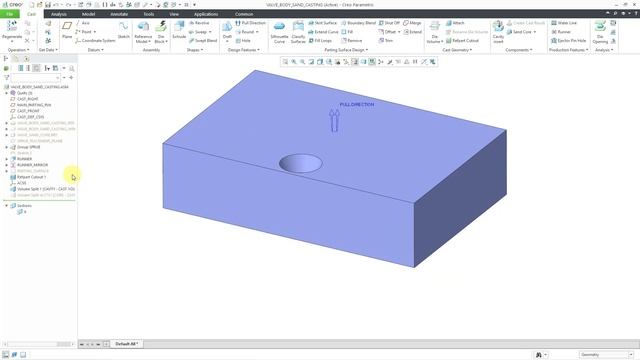Expand the Cast Geometry group menu
This screenshot has height=360, width=640.
pyautogui.click(x=457, y=50)
